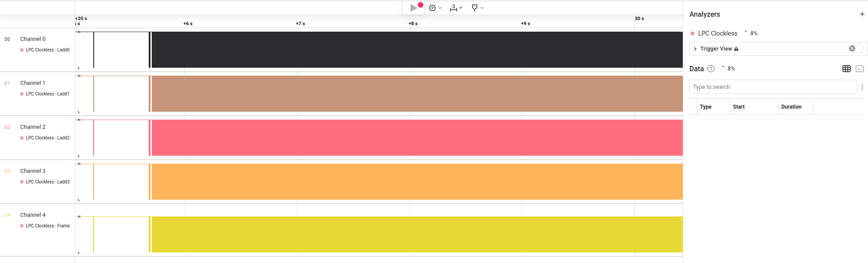Click the LPC Clockless - Ladd3 tag
The width and height of the screenshot is (868, 263).
45,182
